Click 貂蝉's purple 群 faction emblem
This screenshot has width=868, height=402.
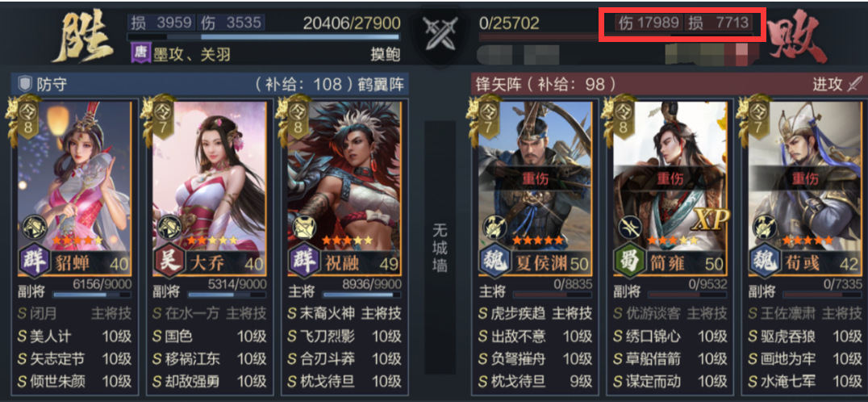[x=36, y=260]
